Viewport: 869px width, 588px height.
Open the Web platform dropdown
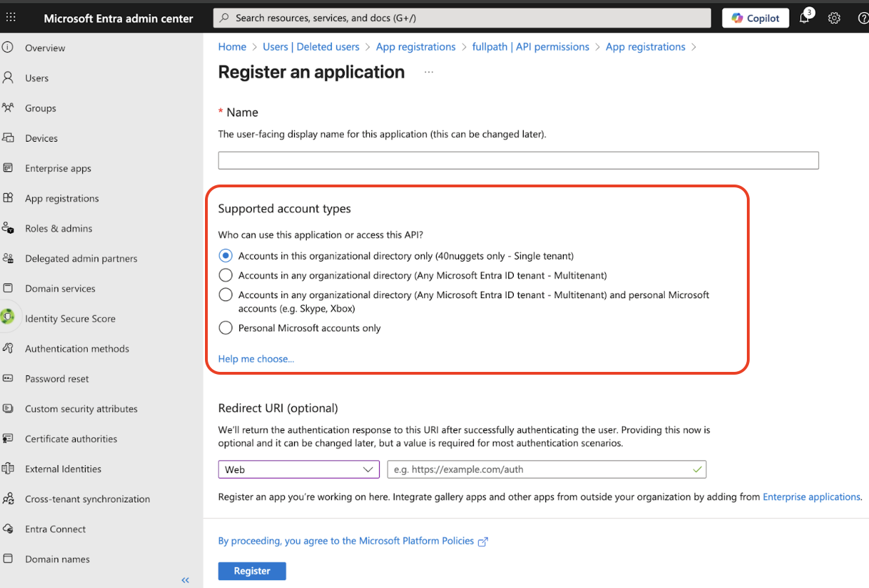(x=298, y=469)
